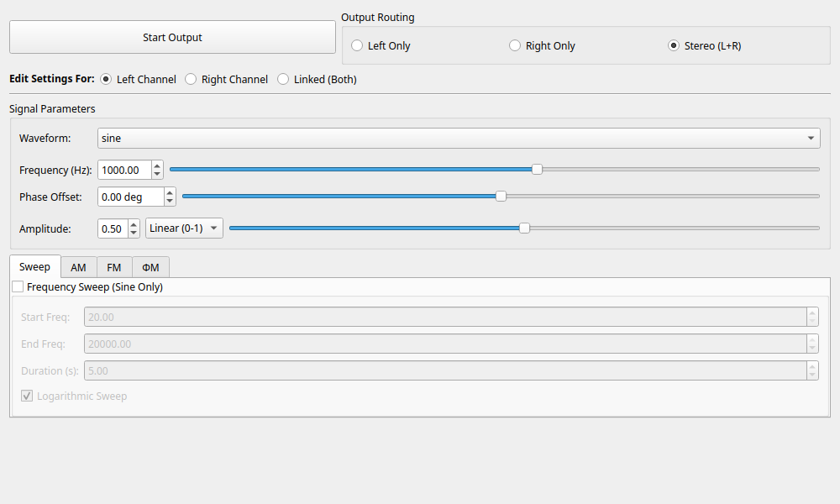Image resolution: width=840 pixels, height=504 pixels.
Task: Decrease frequency with the down arrow
Action: tap(157, 175)
